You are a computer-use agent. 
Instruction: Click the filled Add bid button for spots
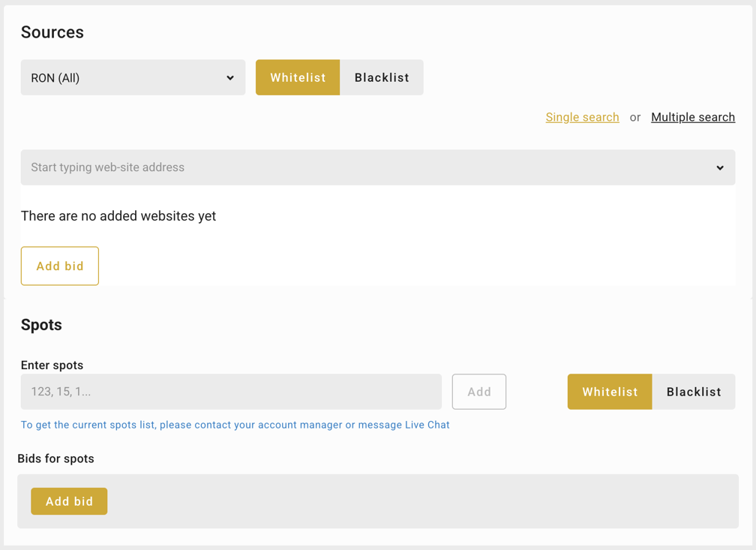tap(69, 501)
